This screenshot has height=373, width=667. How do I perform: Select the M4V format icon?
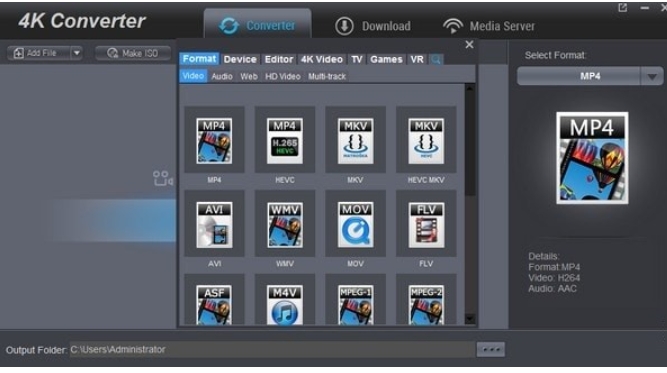pos(285,304)
